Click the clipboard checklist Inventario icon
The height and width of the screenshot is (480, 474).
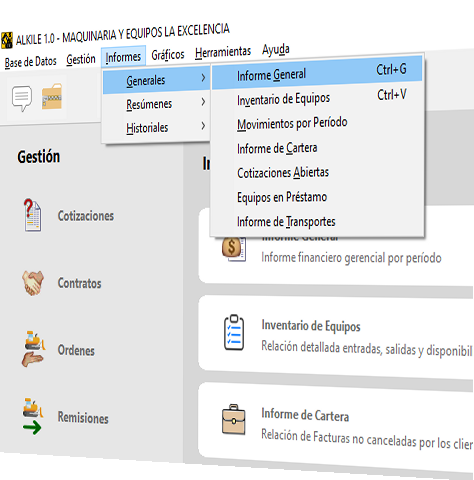coord(234,332)
